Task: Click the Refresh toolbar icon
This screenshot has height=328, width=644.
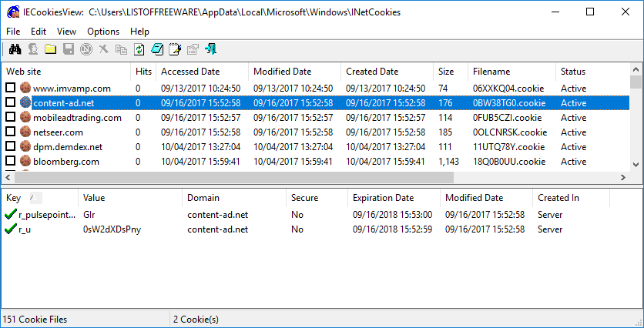Action: [139, 50]
